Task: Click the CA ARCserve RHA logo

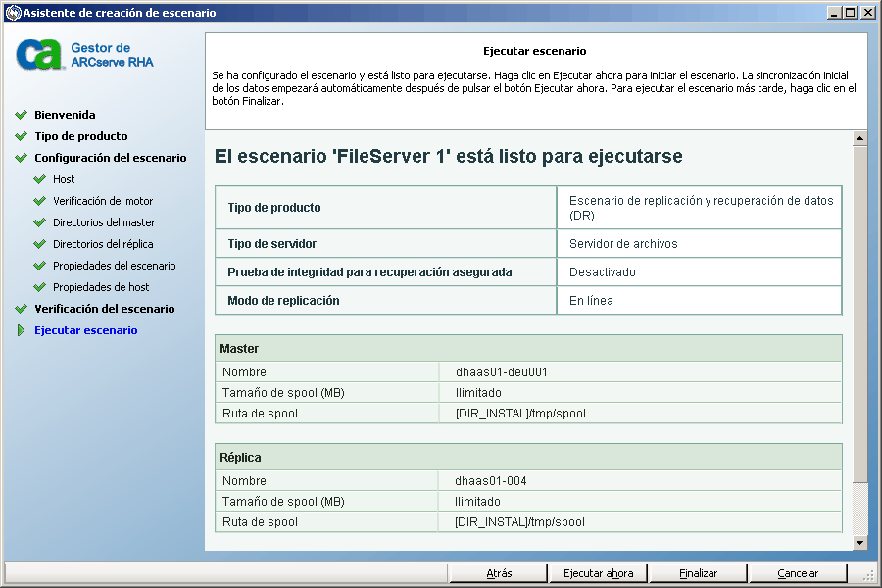Action: [85, 55]
